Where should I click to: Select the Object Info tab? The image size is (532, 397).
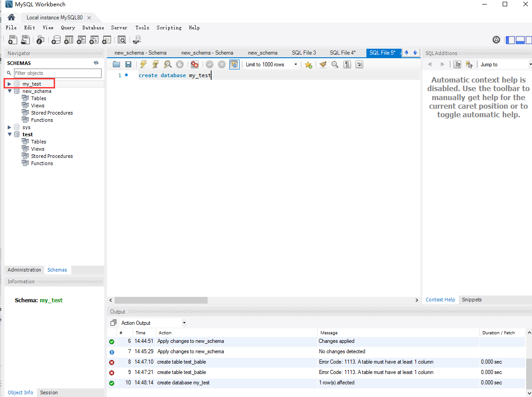coord(20,392)
